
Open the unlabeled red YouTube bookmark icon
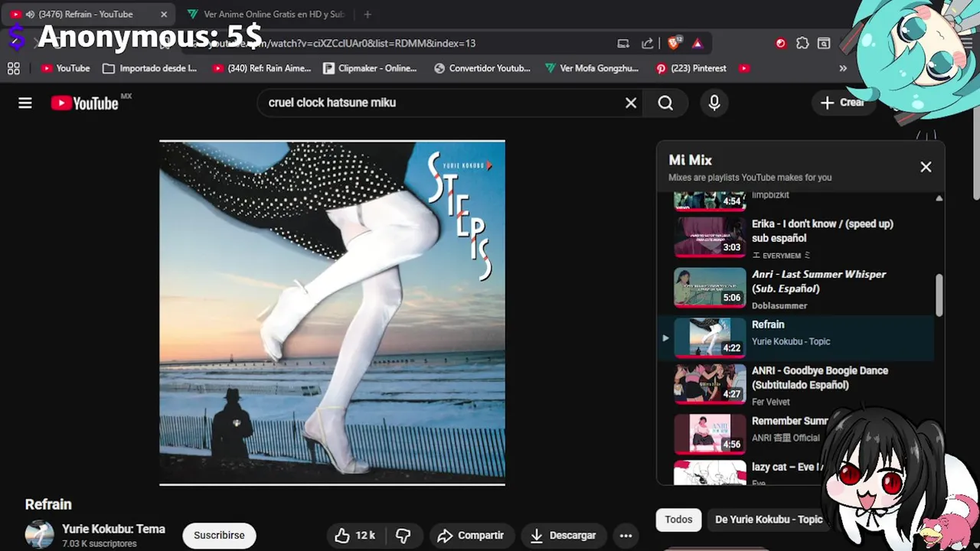click(x=744, y=68)
